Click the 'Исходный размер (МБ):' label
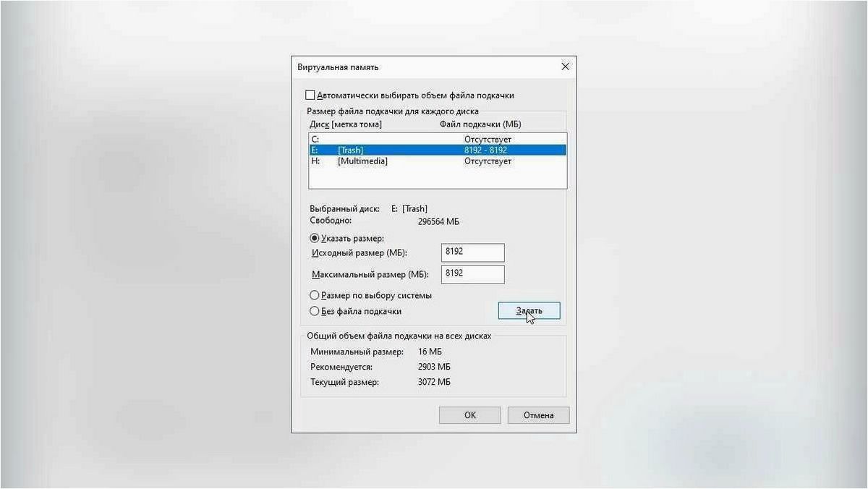This screenshot has width=868, height=489. tap(359, 253)
